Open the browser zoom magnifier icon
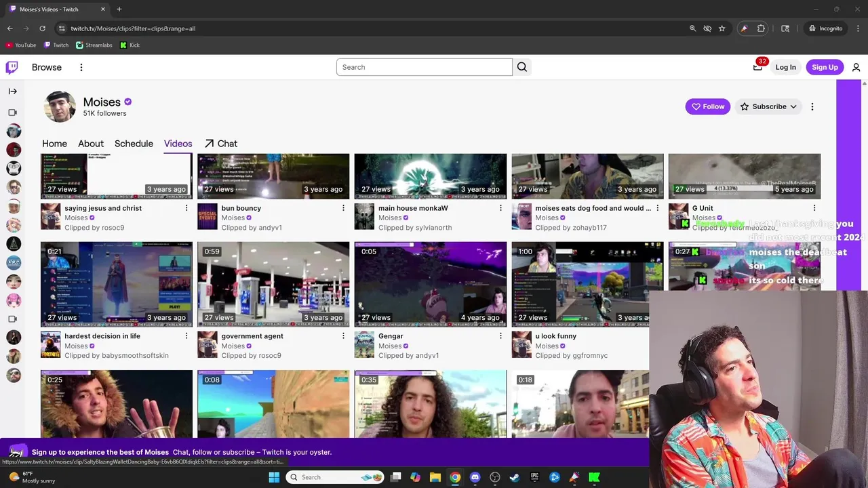This screenshot has width=868, height=488. tap(692, 28)
